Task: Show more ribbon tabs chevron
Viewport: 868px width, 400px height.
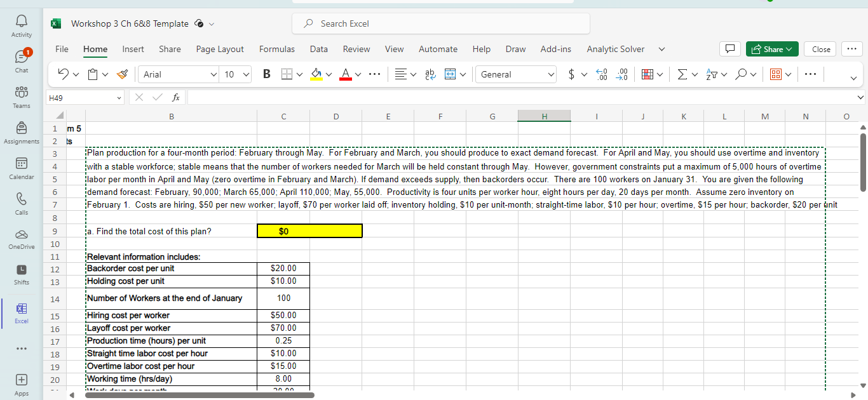Action: click(x=661, y=49)
